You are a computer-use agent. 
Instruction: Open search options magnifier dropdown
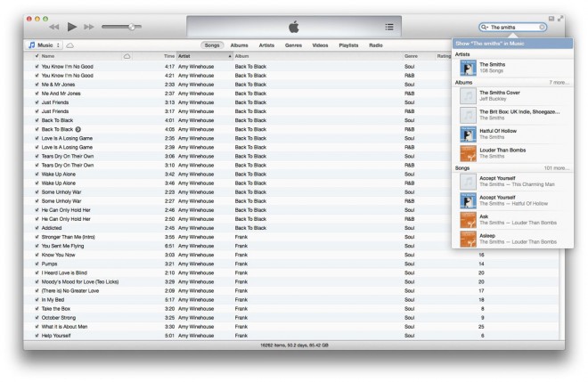pos(486,28)
